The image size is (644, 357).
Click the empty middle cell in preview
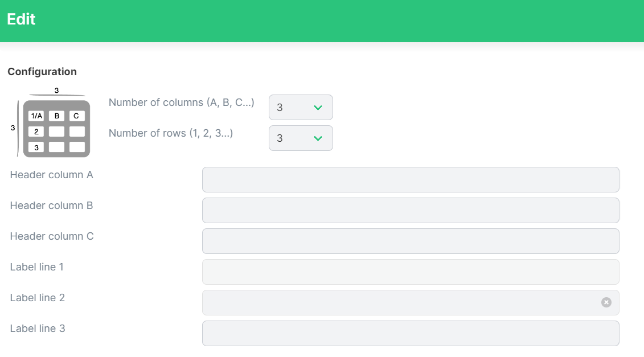57,132
